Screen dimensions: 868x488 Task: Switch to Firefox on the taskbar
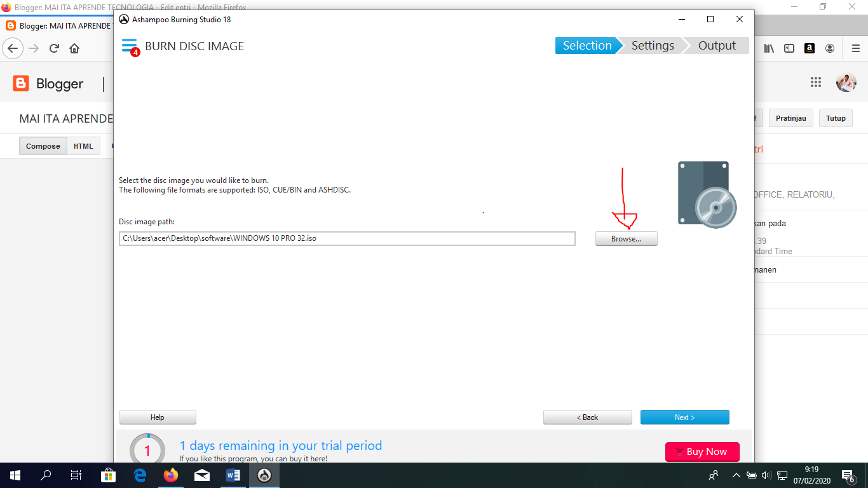(171, 475)
